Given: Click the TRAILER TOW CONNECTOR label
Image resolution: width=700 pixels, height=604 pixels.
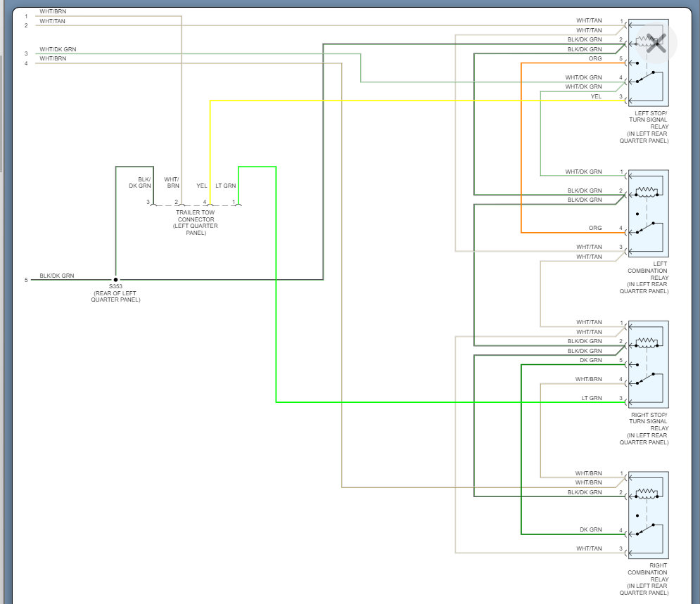Looking at the screenshot, I should pos(196,223).
